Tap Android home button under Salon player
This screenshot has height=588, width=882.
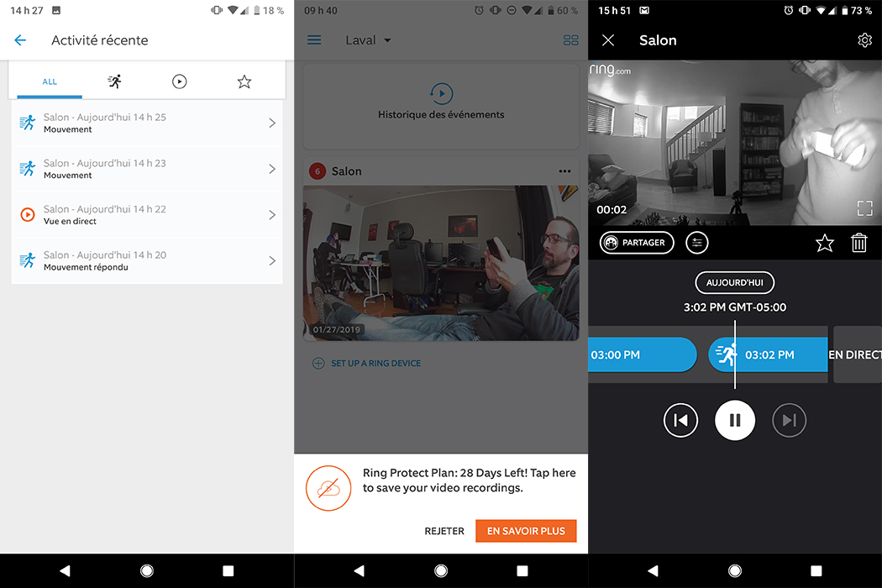[x=735, y=571]
